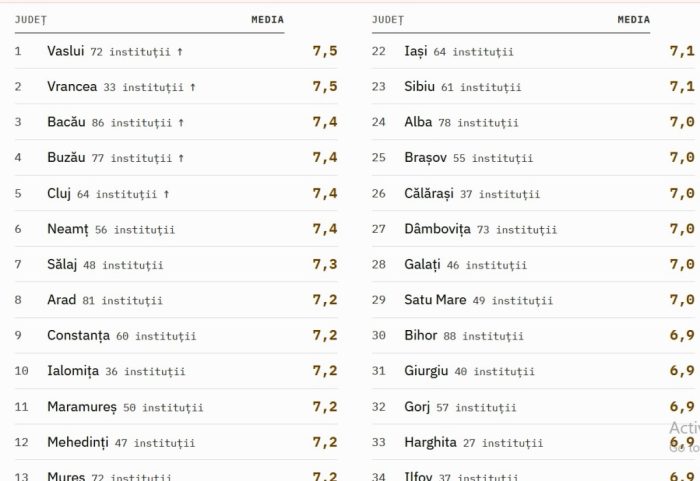This screenshot has height=481, width=700.
Task: Click the right JUDEȚ column header
Action: point(388,20)
